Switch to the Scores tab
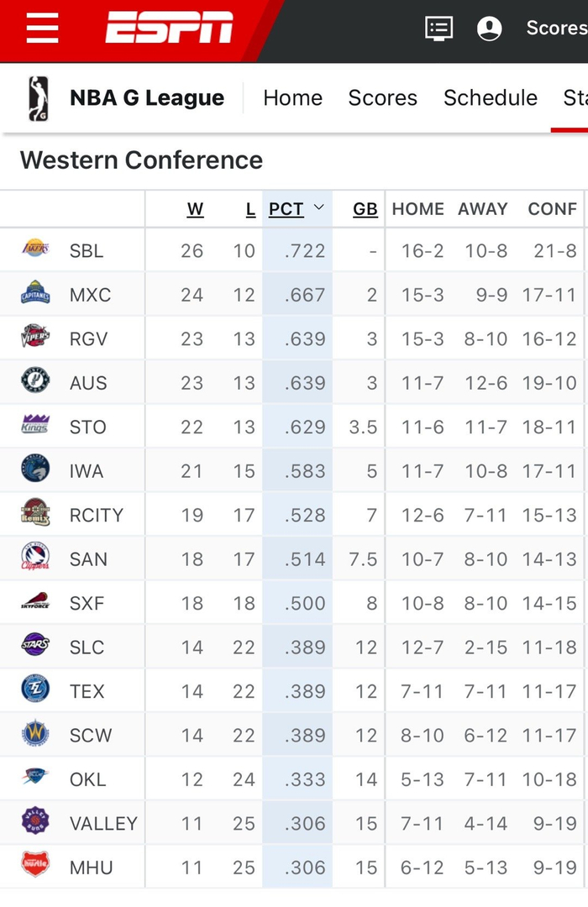The width and height of the screenshot is (588, 907). tap(382, 98)
